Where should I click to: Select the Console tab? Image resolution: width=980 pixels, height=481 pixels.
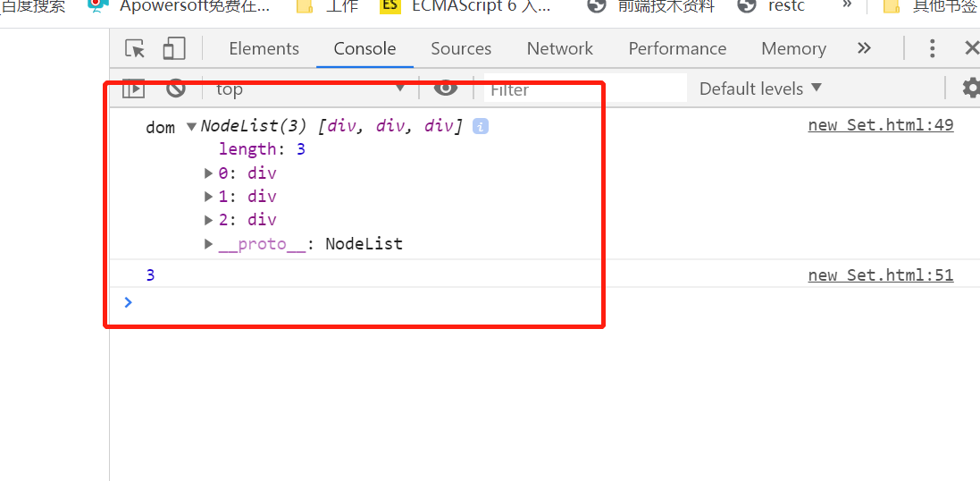click(x=365, y=49)
